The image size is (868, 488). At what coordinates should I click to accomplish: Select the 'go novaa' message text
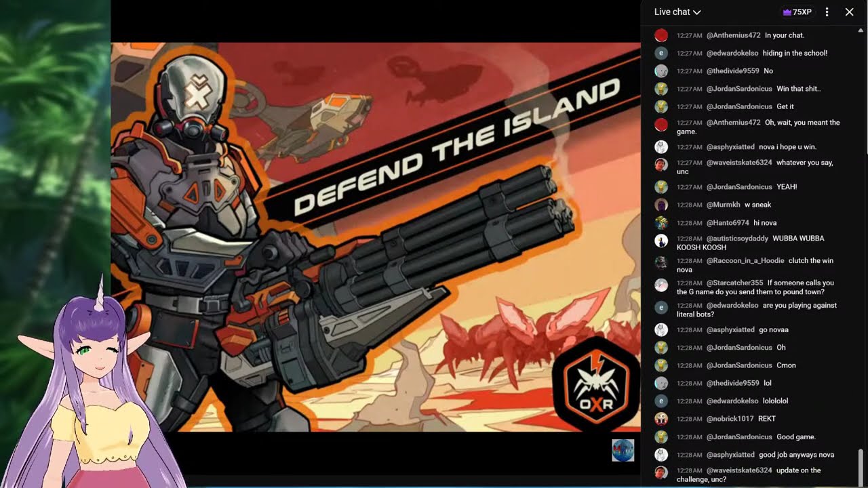pyautogui.click(x=774, y=329)
